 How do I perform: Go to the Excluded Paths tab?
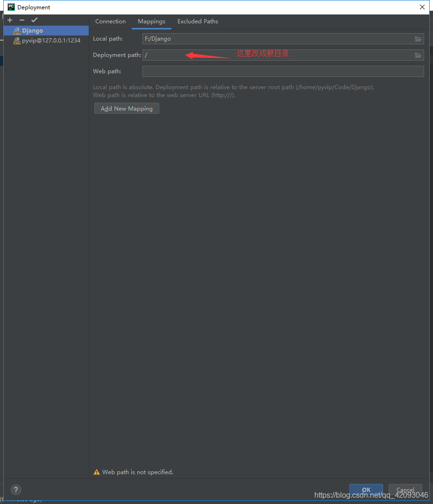coord(198,21)
